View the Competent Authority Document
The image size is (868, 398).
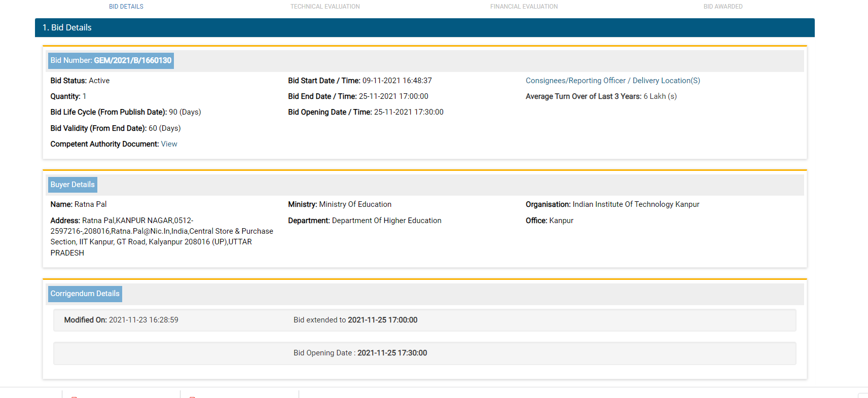pos(169,144)
